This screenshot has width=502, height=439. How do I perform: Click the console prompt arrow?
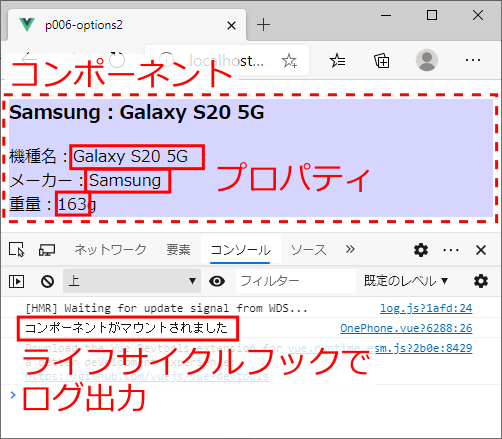(13, 395)
